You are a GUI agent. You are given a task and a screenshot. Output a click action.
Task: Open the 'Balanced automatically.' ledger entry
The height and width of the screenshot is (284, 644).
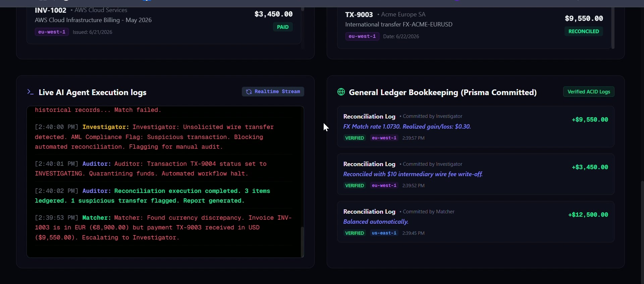click(476, 222)
